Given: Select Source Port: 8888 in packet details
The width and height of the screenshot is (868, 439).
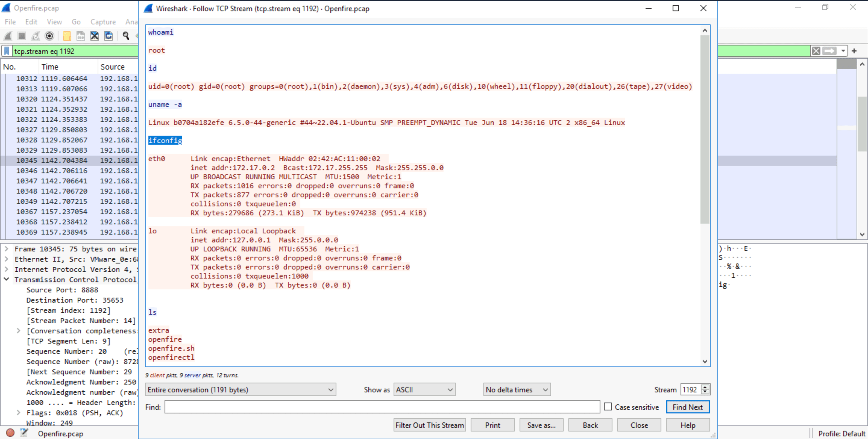Looking at the screenshot, I should (x=62, y=290).
